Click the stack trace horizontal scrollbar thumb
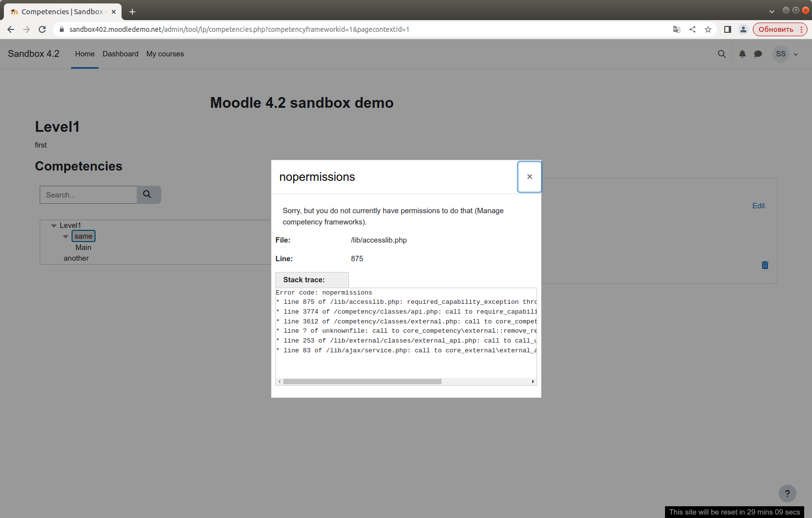Viewport: 812px width, 518px height. (x=362, y=381)
